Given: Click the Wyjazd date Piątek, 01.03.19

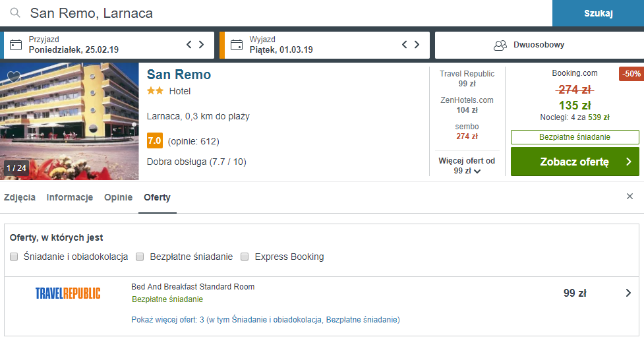Looking at the screenshot, I should point(281,49).
